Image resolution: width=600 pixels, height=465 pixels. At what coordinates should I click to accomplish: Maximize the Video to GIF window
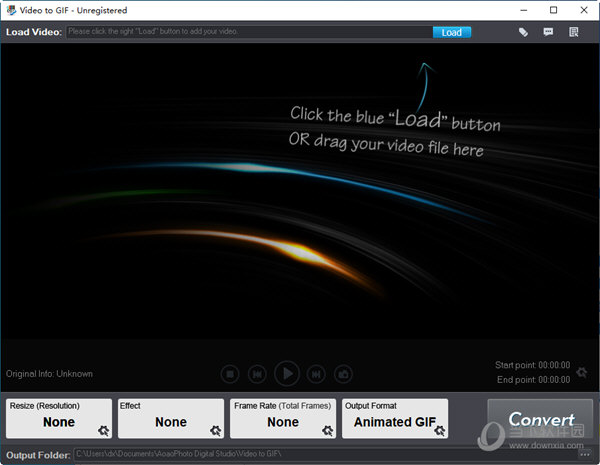click(x=553, y=10)
